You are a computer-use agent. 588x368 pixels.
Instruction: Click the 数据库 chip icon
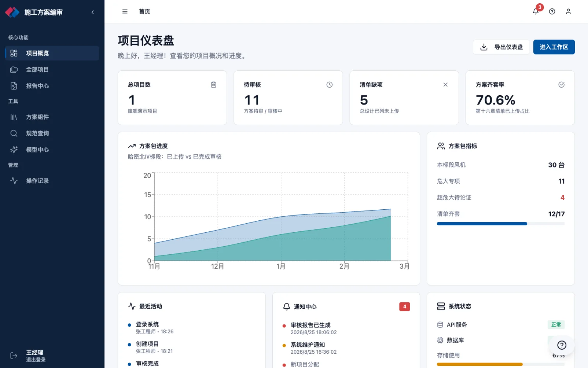(440, 340)
